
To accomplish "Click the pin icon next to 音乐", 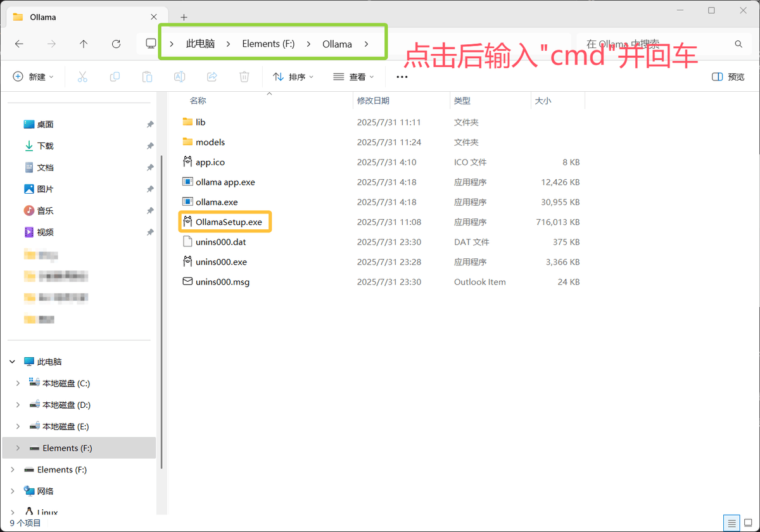I will click(x=150, y=211).
